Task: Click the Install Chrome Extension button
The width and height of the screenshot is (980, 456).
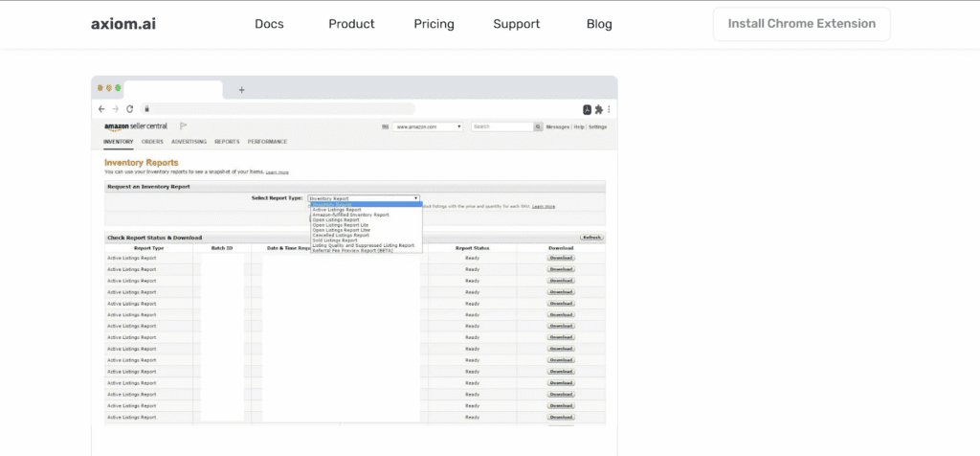Action: coord(801,24)
